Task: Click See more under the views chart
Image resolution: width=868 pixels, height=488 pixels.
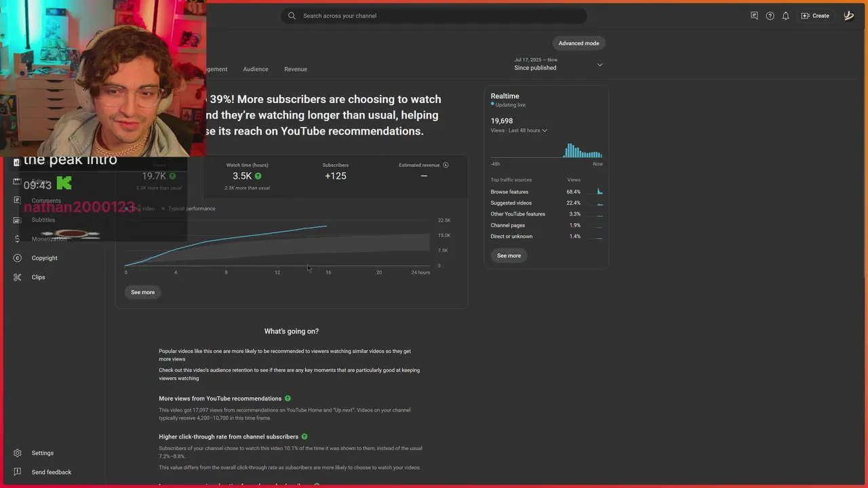Action: point(142,292)
